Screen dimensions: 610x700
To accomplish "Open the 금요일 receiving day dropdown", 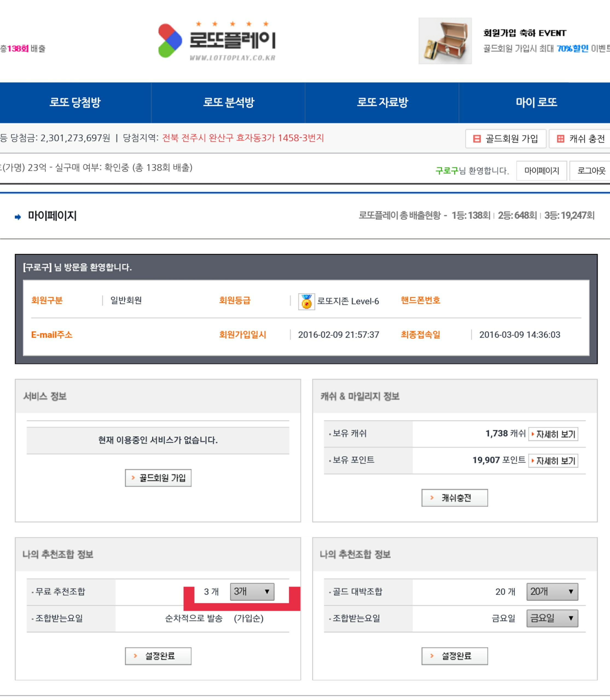I will pyautogui.click(x=552, y=618).
